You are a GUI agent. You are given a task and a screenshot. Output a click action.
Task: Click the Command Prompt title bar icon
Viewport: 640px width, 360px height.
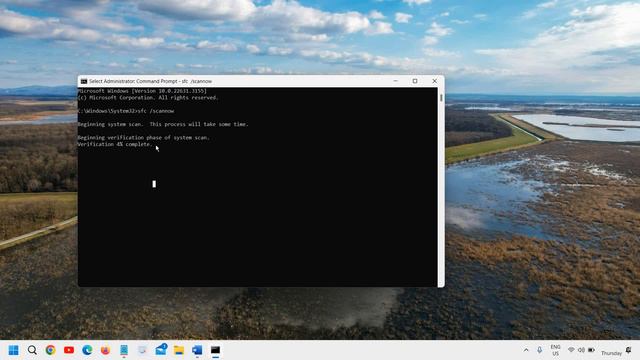84,81
